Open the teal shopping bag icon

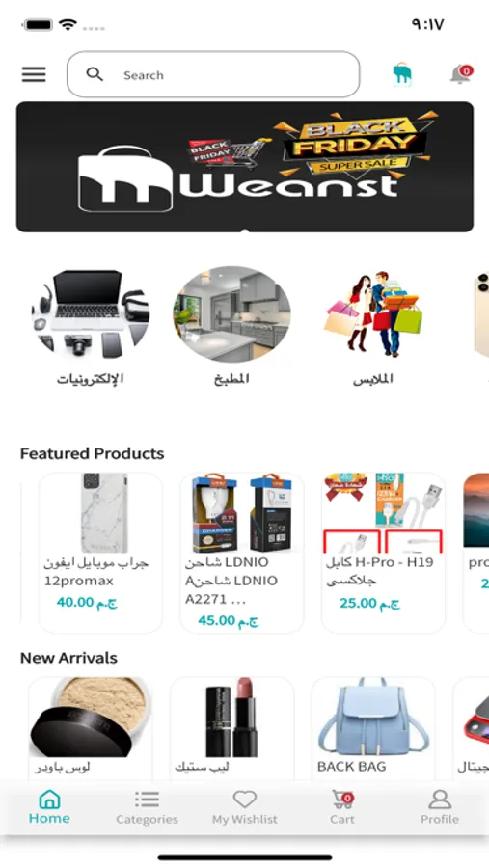click(x=402, y=74)
